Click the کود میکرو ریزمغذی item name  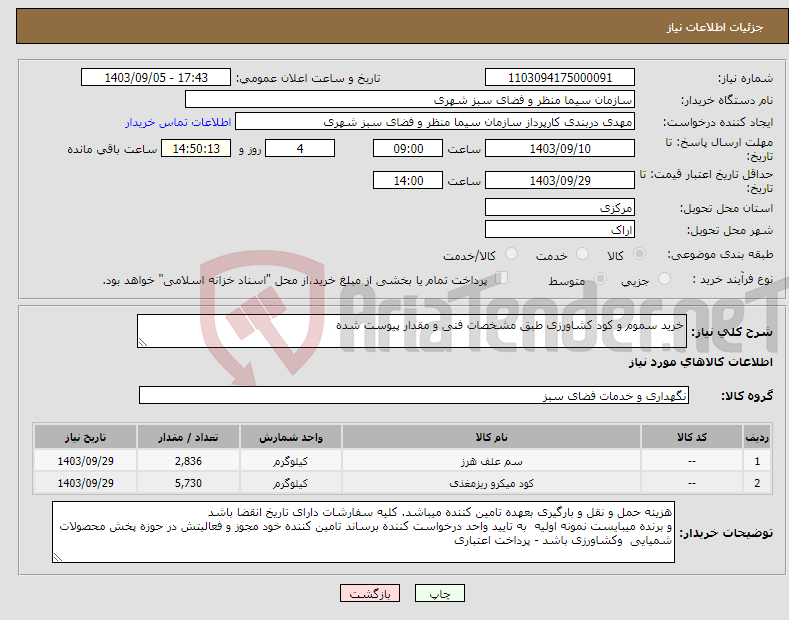pos(491,483)
